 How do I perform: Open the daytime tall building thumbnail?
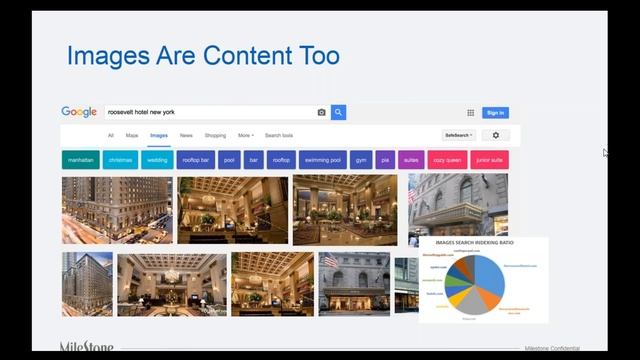tap(87, 284)
